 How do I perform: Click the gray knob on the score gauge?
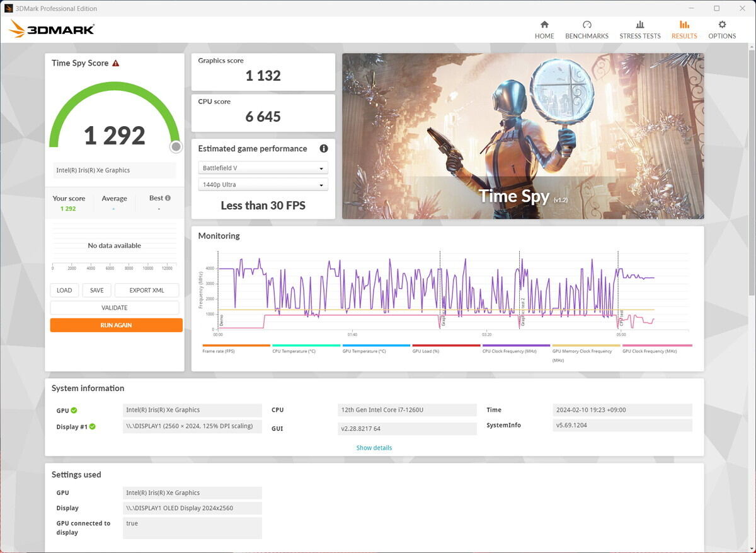[176, 147]
